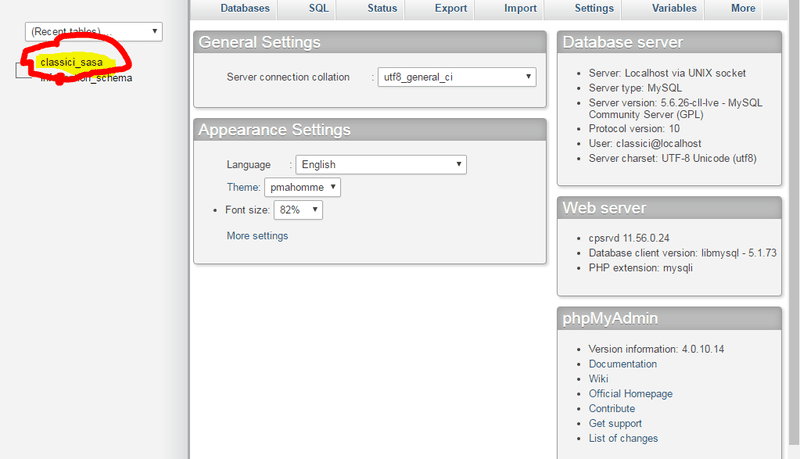Open the Font size dropdown
Image resolution: width=800 pixels, height=459 pixels.
pyautogui.click(x=298, y=210)
